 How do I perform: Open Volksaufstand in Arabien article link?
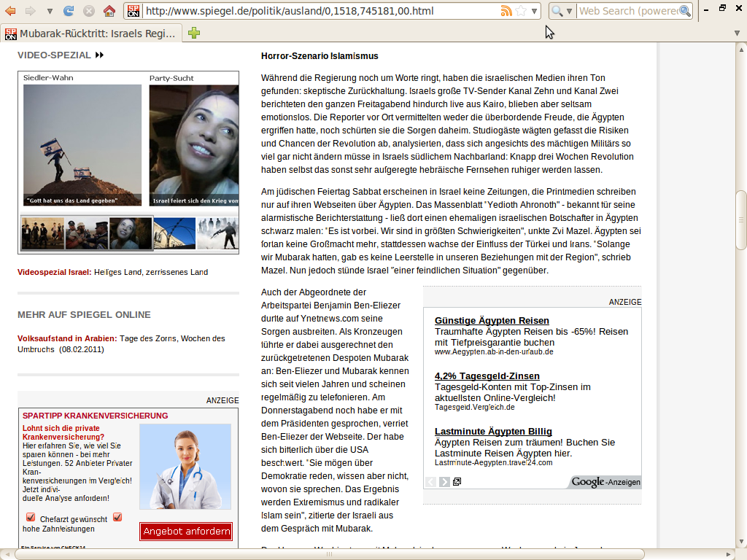click(x=122, y=344)
